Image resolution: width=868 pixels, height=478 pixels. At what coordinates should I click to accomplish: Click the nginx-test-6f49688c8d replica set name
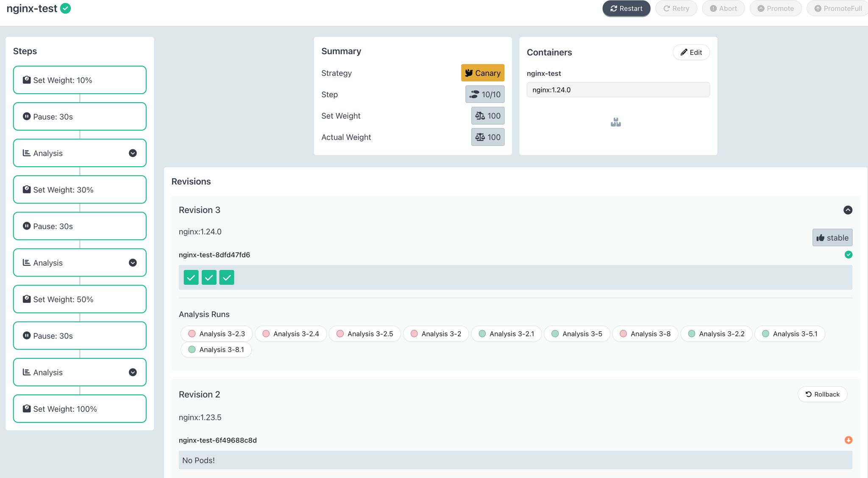point(218,440)
